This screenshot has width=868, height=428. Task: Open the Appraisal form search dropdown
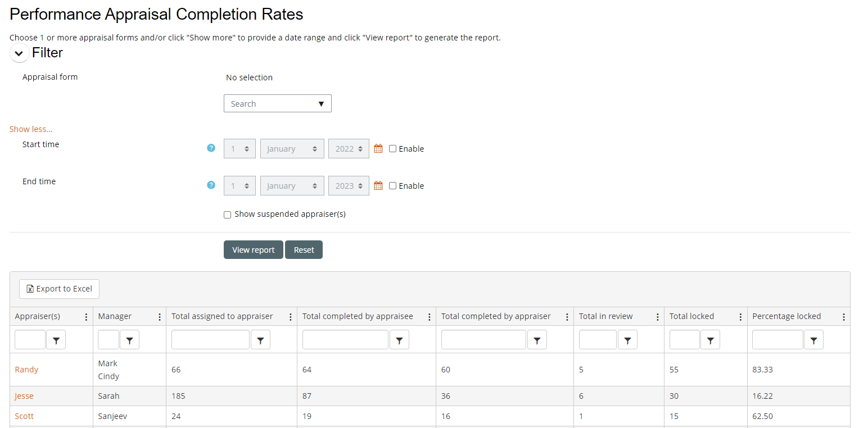[277, 104]
